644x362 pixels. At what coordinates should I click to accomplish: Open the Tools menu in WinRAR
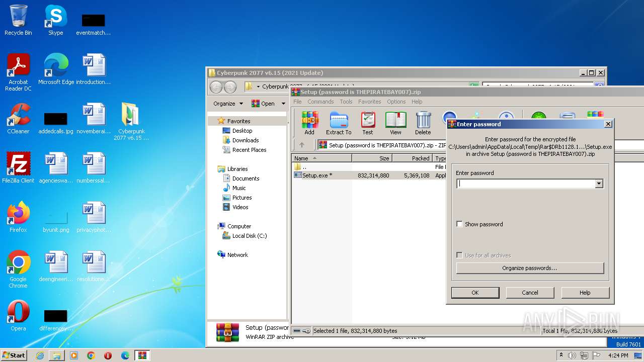pyautogui.click(x=346, y=102)
